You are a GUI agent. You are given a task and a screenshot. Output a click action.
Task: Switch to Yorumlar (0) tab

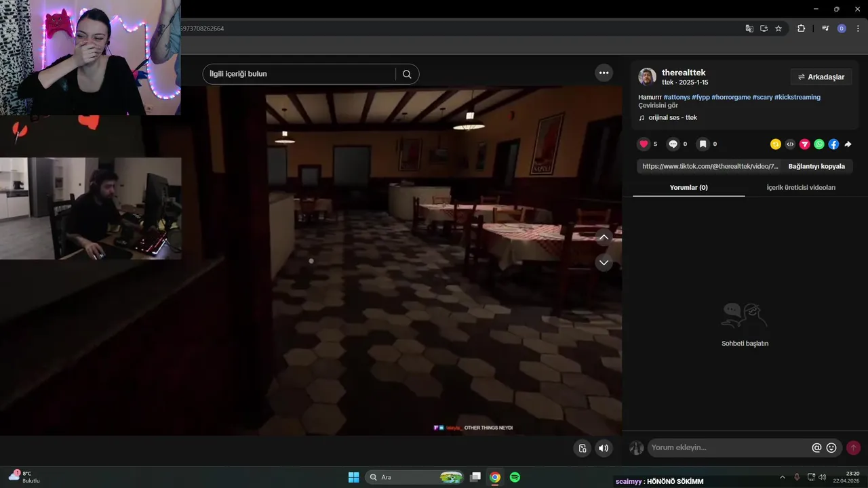pos(688,187)
